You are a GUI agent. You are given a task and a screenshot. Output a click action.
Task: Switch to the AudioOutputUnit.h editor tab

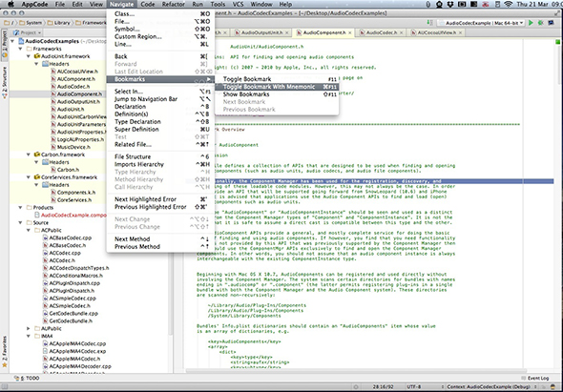[261, 32]
